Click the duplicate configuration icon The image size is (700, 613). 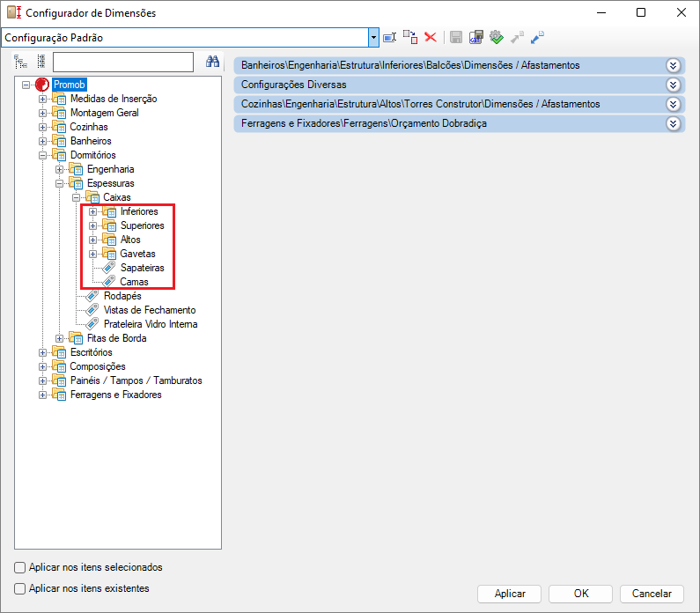[410, 37]
